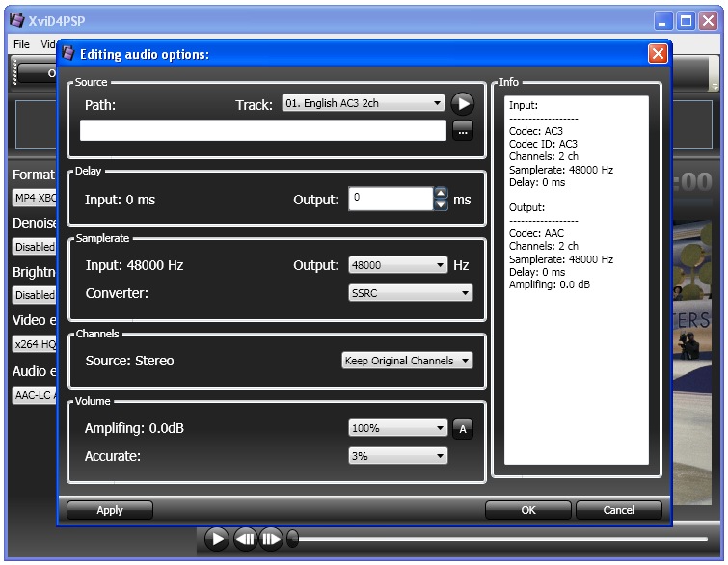Open Denoise Disabled dropdown in main window

[x=35, y=247]
